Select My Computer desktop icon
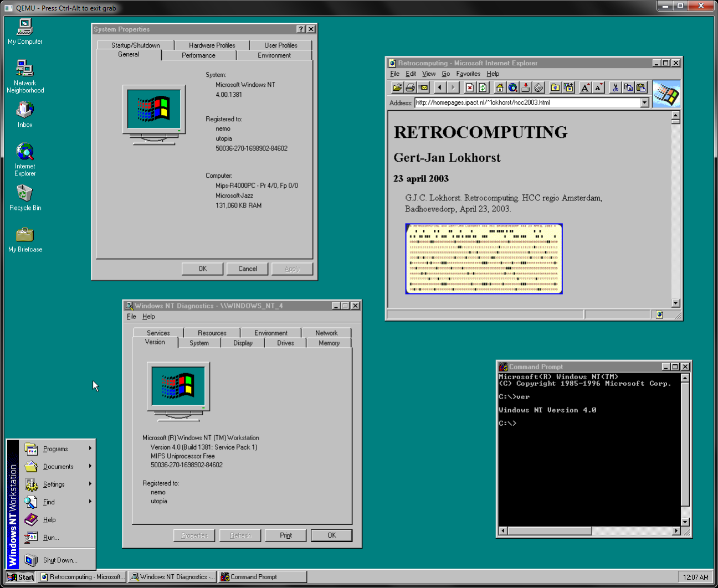718x588 pixels. [25, 32]
